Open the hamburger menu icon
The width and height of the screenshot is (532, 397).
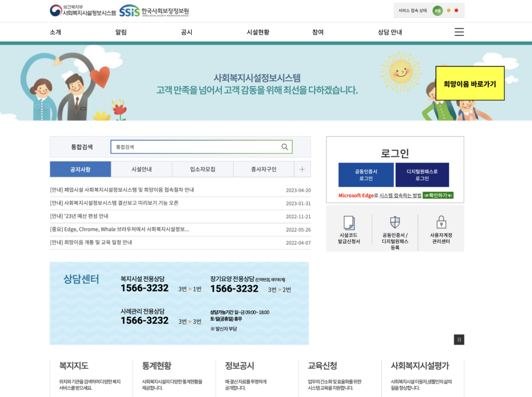(459, 32)
